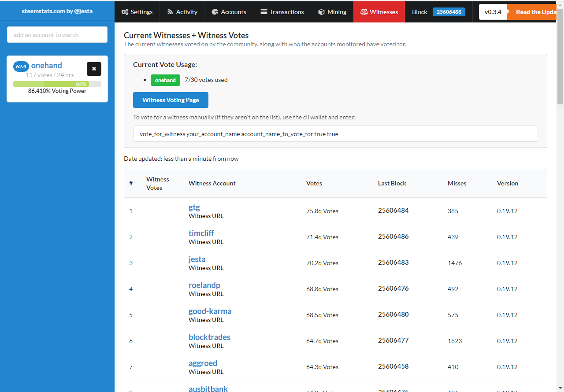Viewport: 564px width, 392px height.
Task: Click timcliff's last block 25606486
Action: coord(393,237)
